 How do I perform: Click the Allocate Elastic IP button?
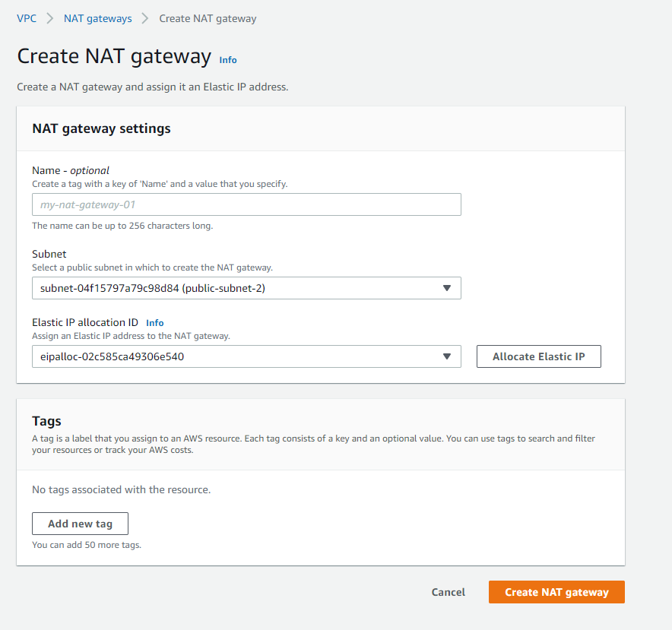539,356
